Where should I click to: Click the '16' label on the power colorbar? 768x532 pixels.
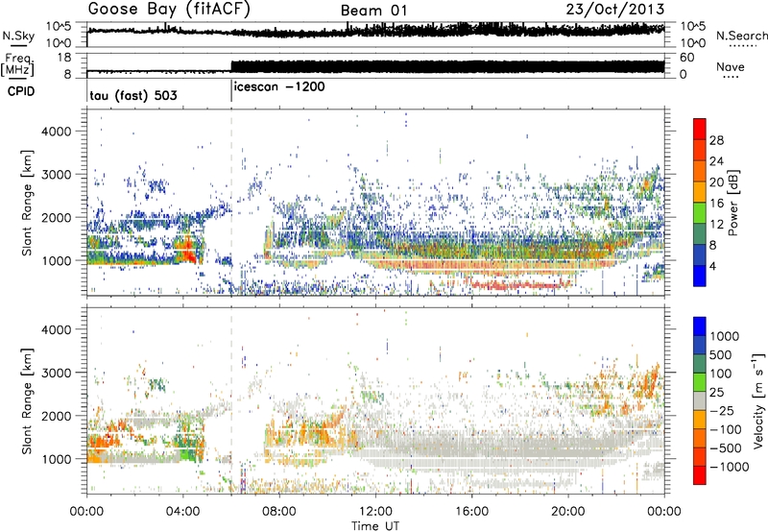pyautogui.click(x=716, y=204)
